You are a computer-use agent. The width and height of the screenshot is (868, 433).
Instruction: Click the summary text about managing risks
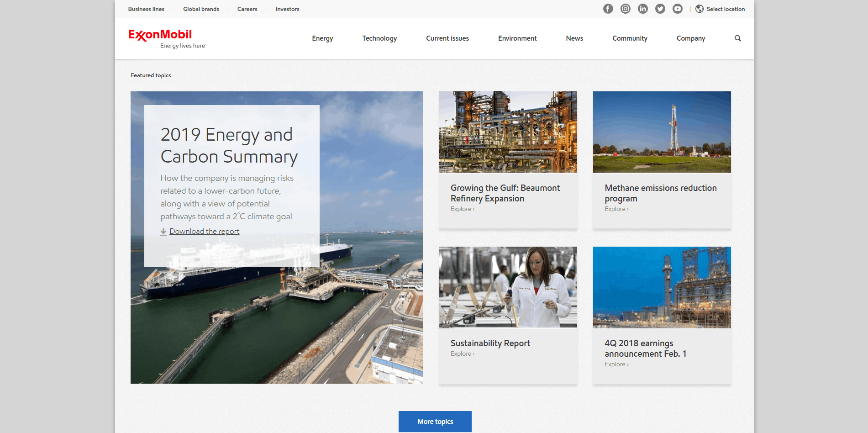coord(226,197)
